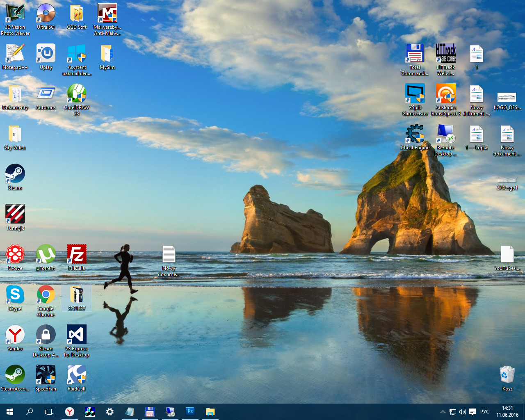Viewport: 525px width, 420px height.
Task: Open the Gry Video folder
Action: [15, 137]
